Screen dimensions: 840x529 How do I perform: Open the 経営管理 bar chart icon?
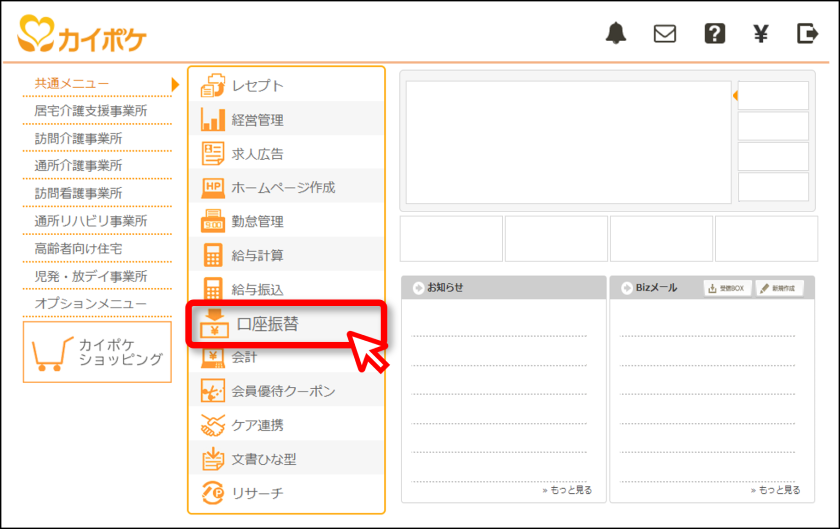[213, 120]
